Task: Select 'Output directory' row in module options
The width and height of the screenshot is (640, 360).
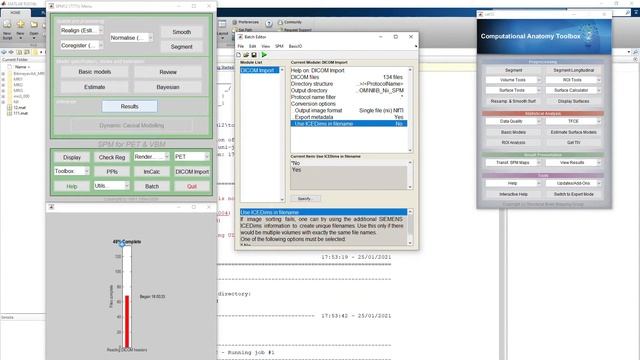Action: tap(349, 90)
